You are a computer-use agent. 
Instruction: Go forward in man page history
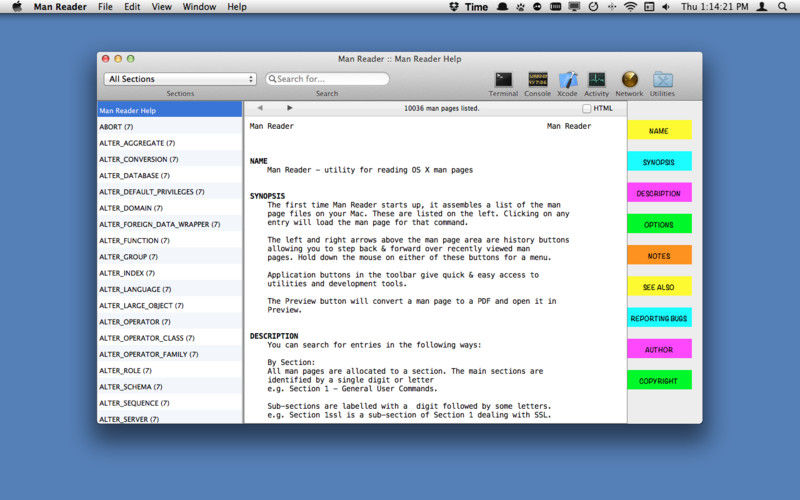(289, 108)
